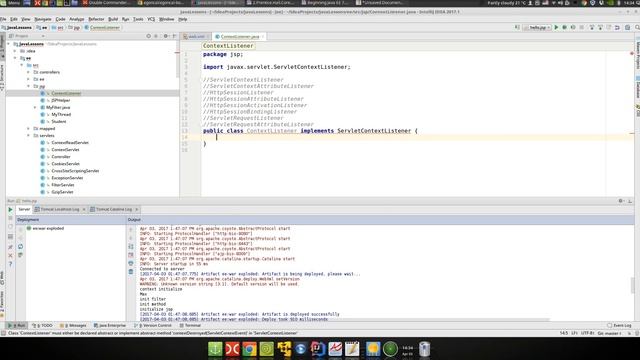The height and width of the screenshot is (360, 640).
Task: Open the Messages tool window button
Action: click(73, 325)
